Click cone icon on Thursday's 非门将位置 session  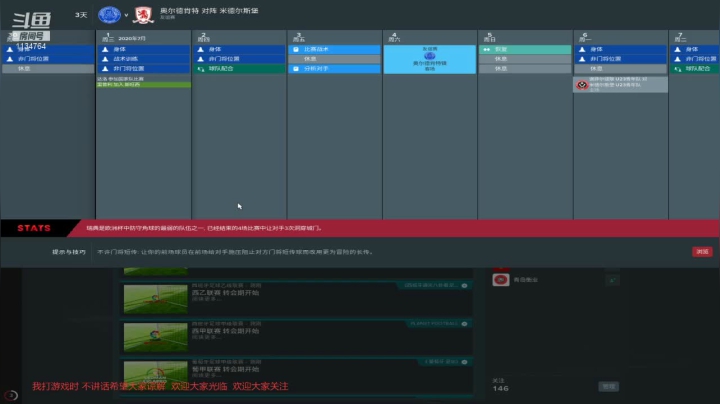click(x=201, y=59)
